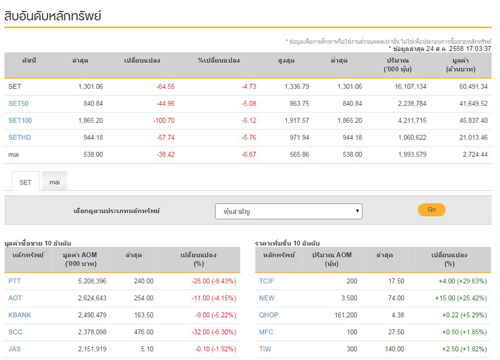Select TCIF change +4.00 (+29.63%)
Screen dimensions: 500x360
click(x=463, y=281)
